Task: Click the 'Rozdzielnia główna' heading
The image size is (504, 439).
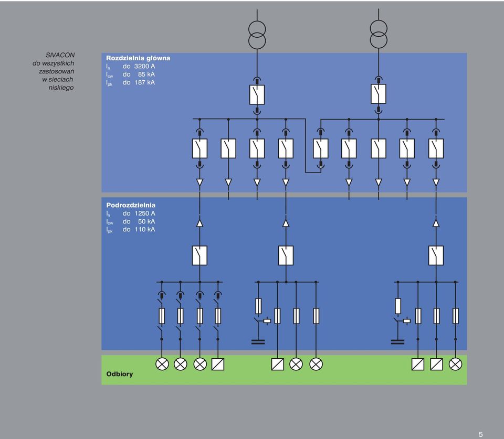Action: [138, 58]
